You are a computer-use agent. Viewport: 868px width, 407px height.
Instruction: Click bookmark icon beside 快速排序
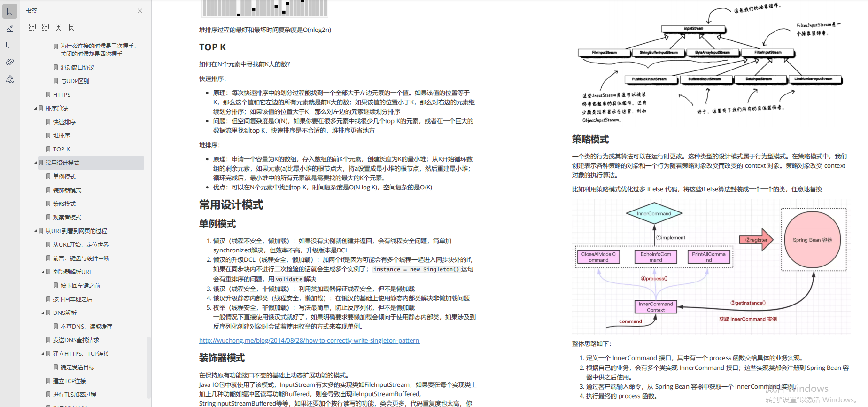click(48, 122)
